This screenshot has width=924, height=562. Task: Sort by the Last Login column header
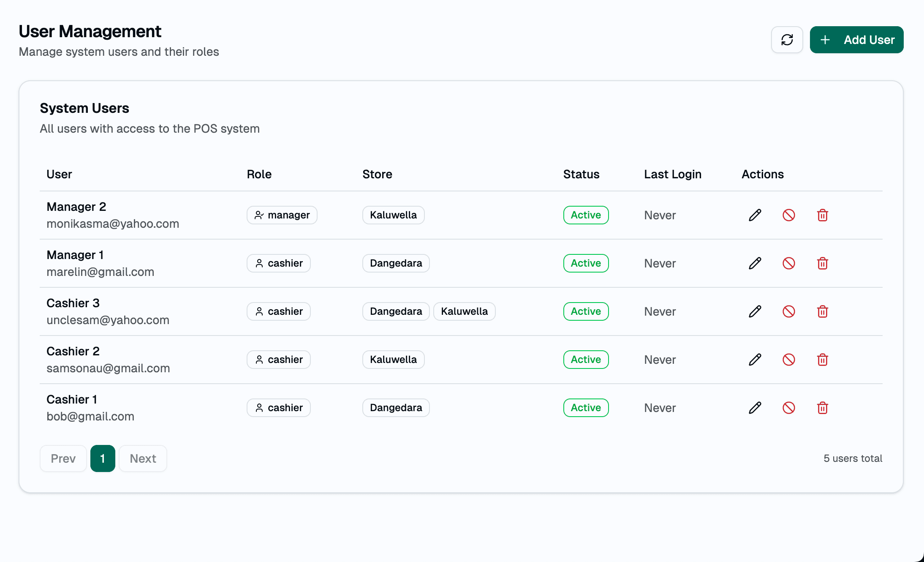(672, 174)
